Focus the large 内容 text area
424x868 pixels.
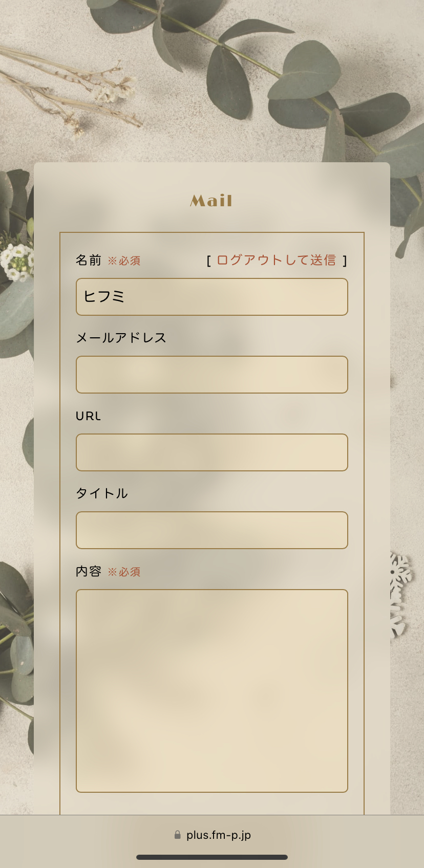(x=212, y=691)
